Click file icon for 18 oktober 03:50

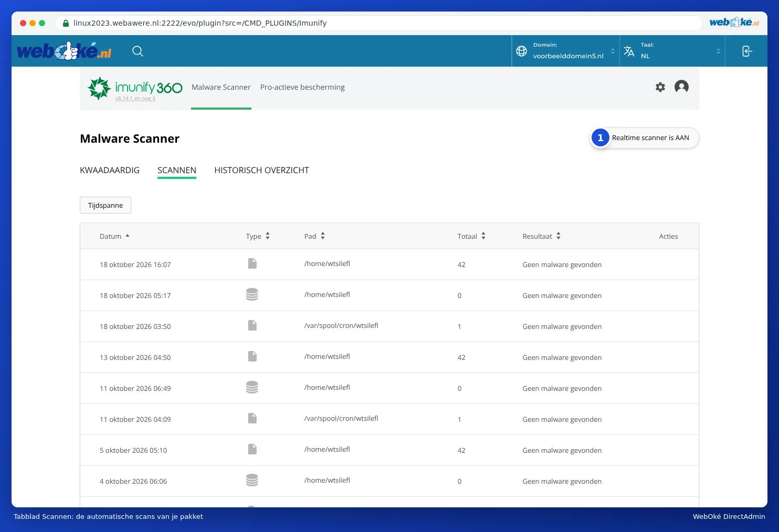tap(252, 325)
